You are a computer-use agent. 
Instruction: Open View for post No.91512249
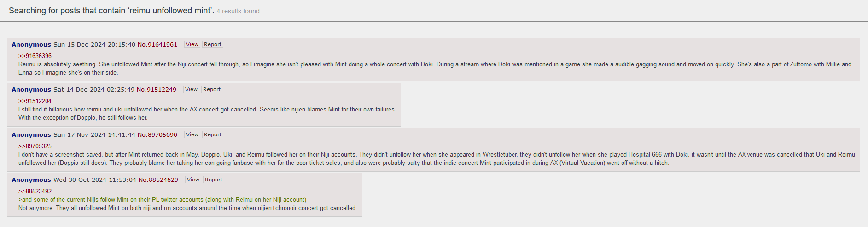tap(191, 89)
